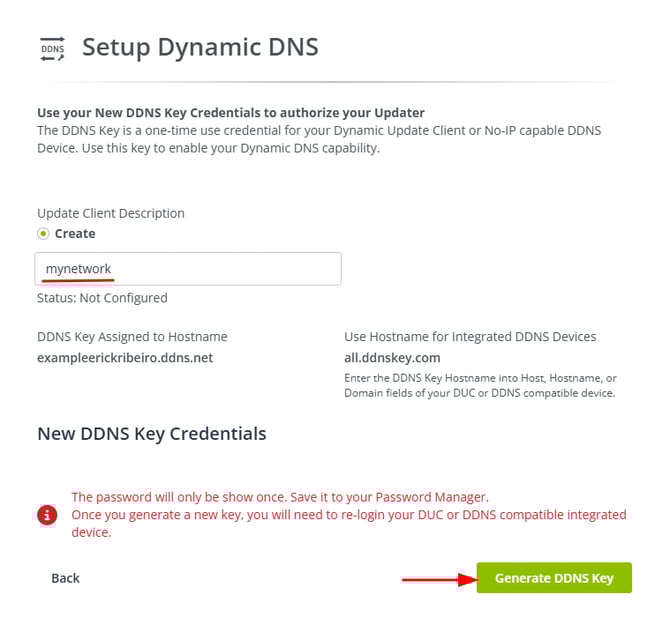Click the Setup Dynamic DNS heading
This screenshot has width=670, height=632.
click(200, 48)
